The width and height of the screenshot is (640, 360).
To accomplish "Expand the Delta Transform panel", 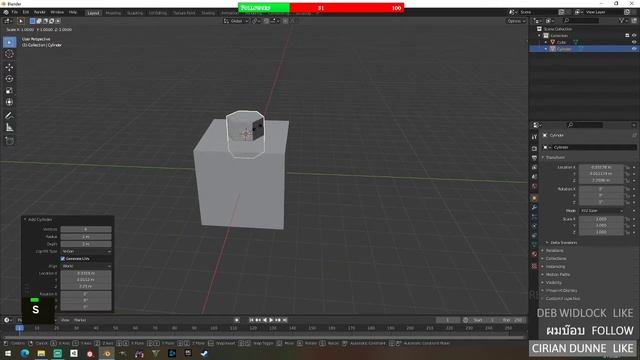I will tap(563, 242).
